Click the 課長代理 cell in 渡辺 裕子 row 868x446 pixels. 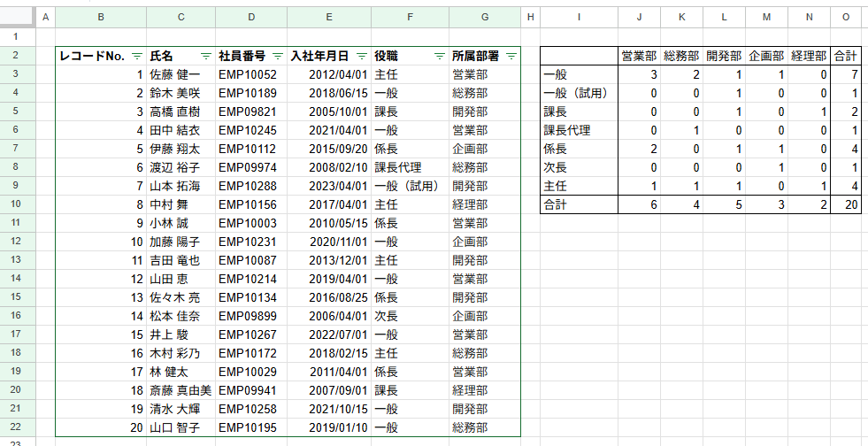411,167
